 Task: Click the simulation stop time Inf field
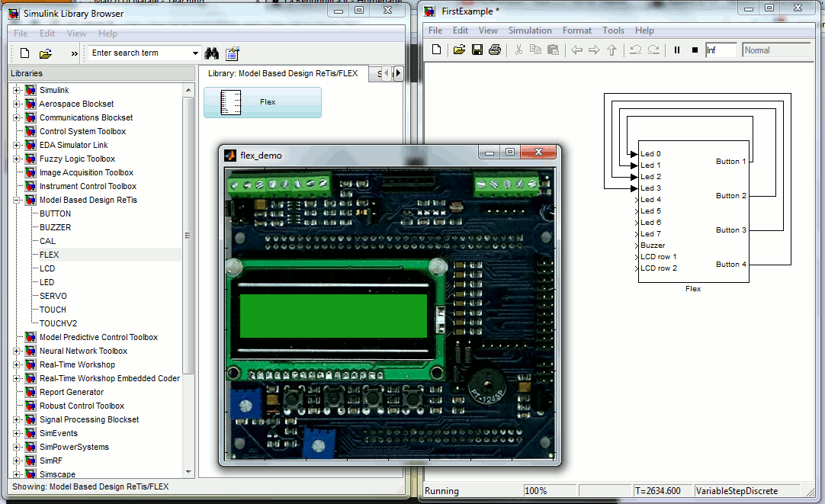point(721,50)
